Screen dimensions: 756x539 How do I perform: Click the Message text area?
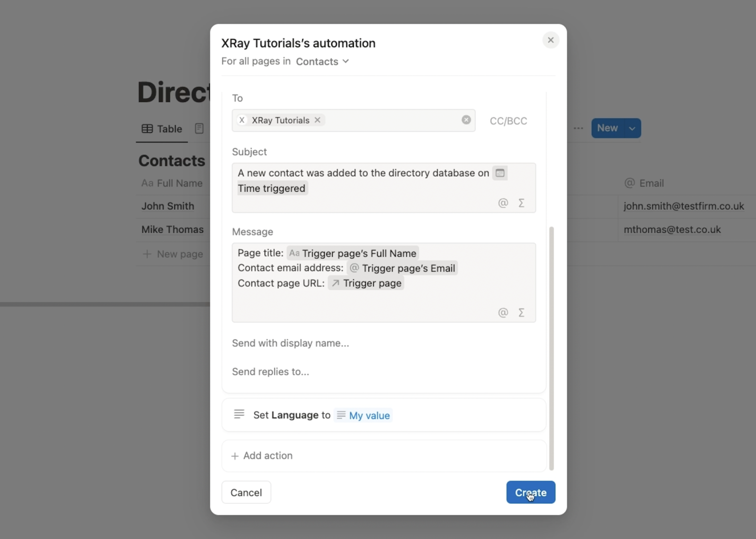pyautogui.click(x=384, y=283)
